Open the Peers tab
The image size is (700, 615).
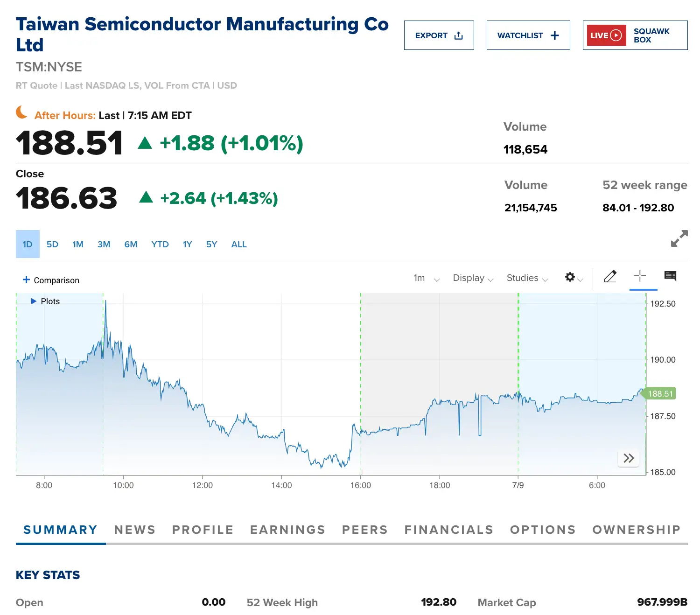tap(365, 530)
